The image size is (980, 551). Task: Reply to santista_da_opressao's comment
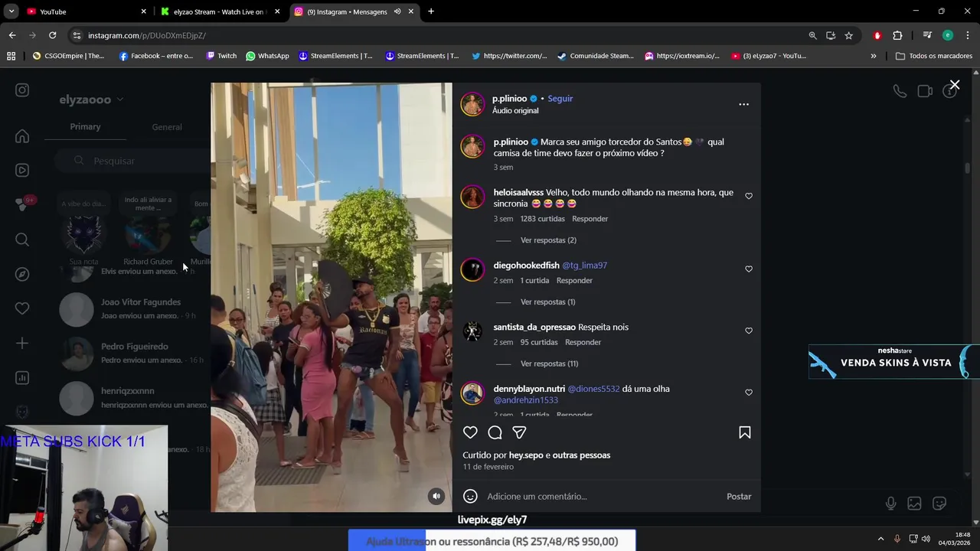(583, 342)
